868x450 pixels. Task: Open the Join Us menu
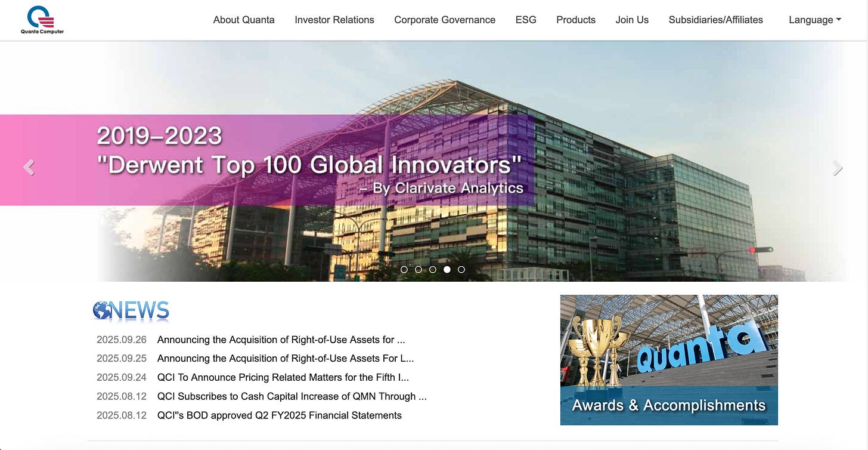tap(632, 20)
